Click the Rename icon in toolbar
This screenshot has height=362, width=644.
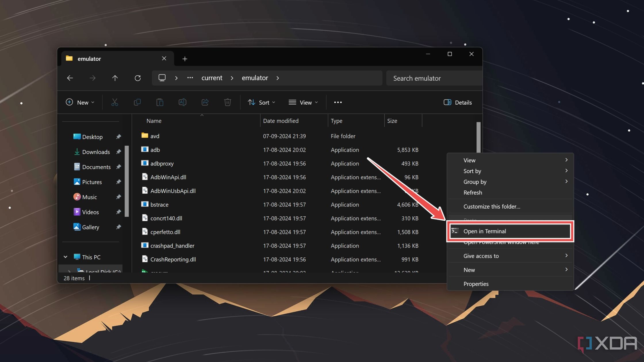(x=182, y=103)
